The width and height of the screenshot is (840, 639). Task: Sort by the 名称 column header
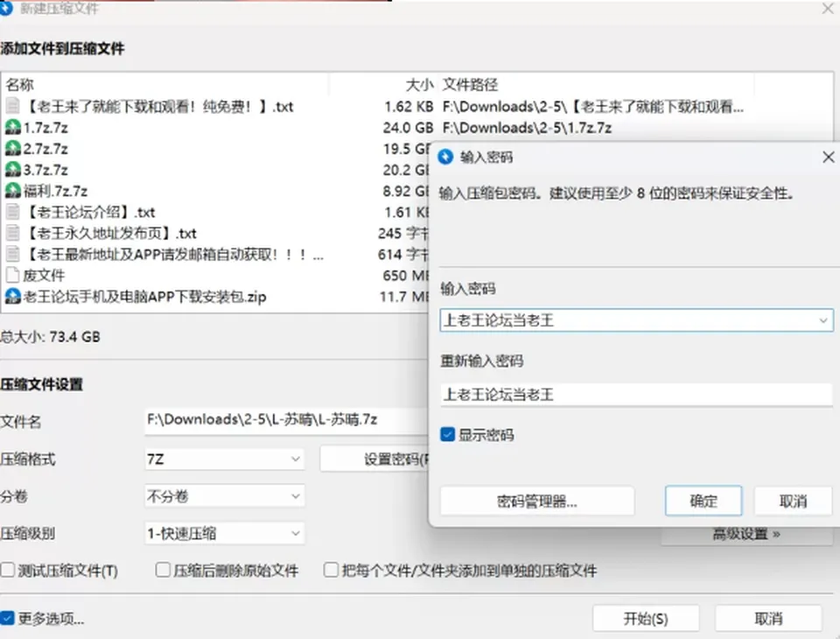(x=20, y=85)
